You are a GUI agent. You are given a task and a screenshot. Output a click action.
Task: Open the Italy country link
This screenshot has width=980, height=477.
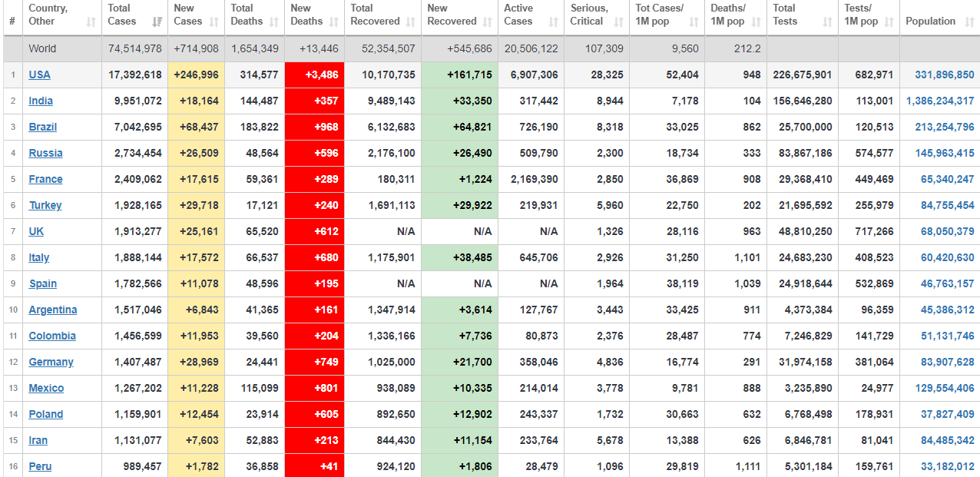39,257
